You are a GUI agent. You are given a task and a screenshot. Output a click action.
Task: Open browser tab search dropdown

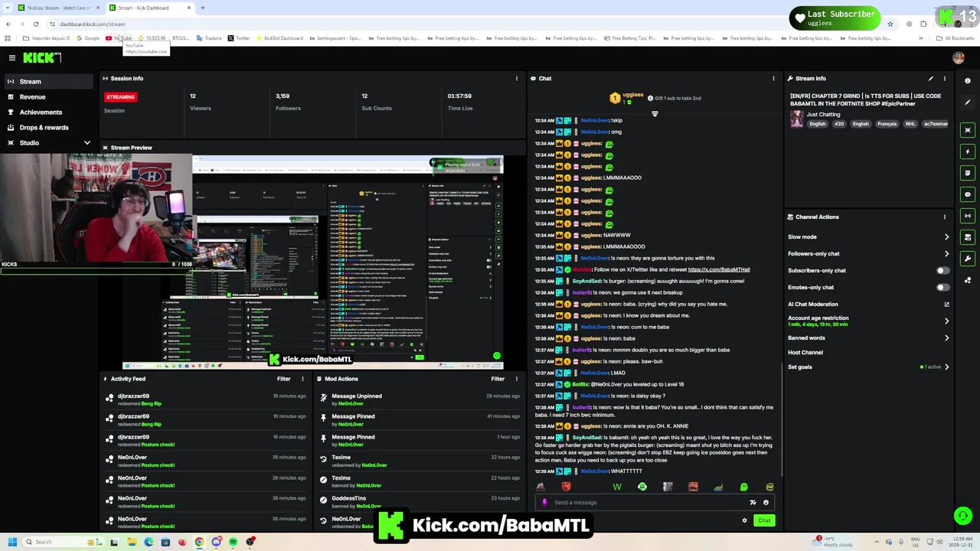(x=8, y=8)
